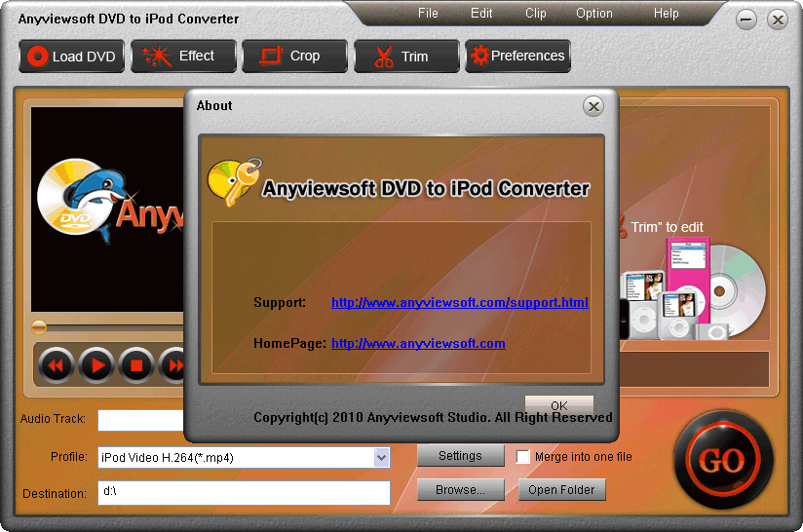
Task: Click the preview seek slider handle
Action: [39, 326]
